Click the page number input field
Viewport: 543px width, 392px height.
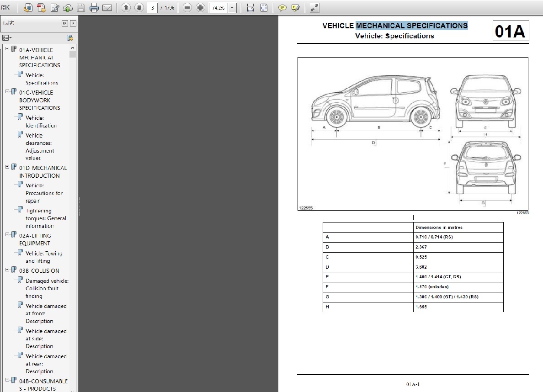pos(152,8)
